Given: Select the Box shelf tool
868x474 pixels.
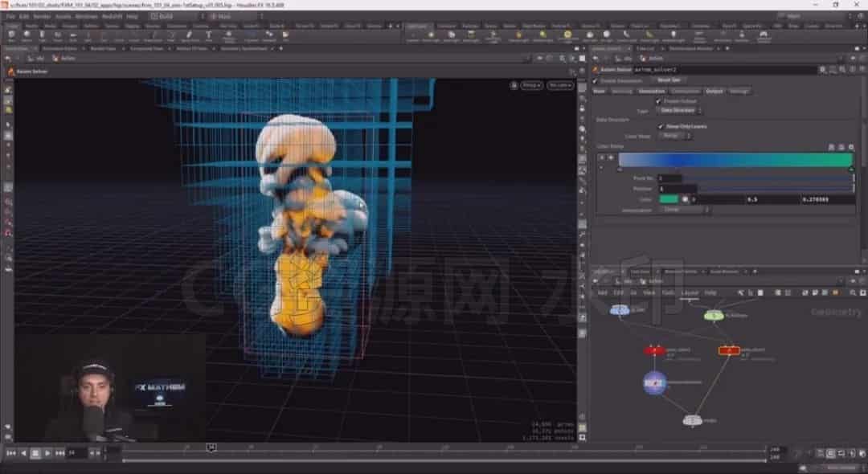Looking at the screenshot, I should [x=11, y=36].
